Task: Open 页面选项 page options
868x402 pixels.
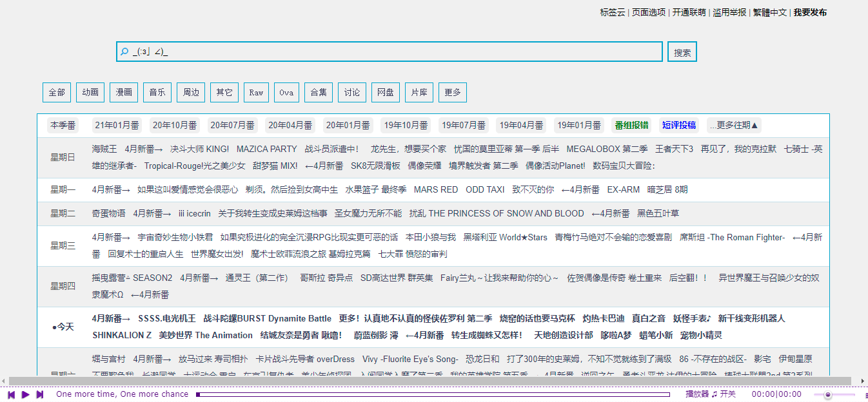Action: (x=649, y=12)
